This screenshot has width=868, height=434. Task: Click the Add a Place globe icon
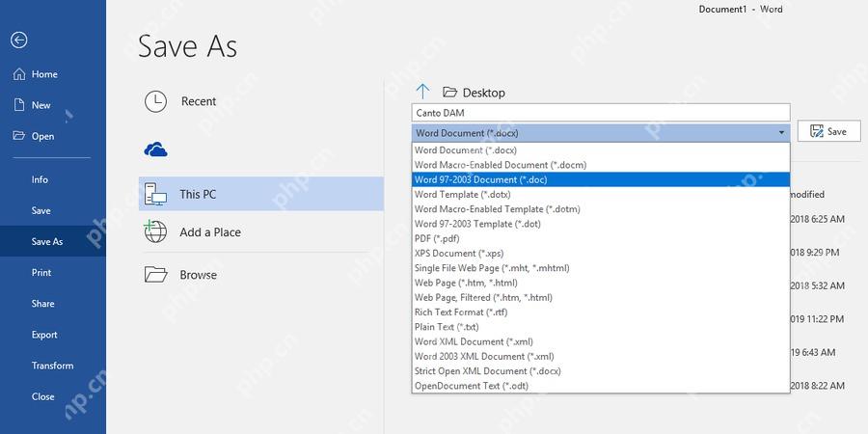click(x=155, y=231)
